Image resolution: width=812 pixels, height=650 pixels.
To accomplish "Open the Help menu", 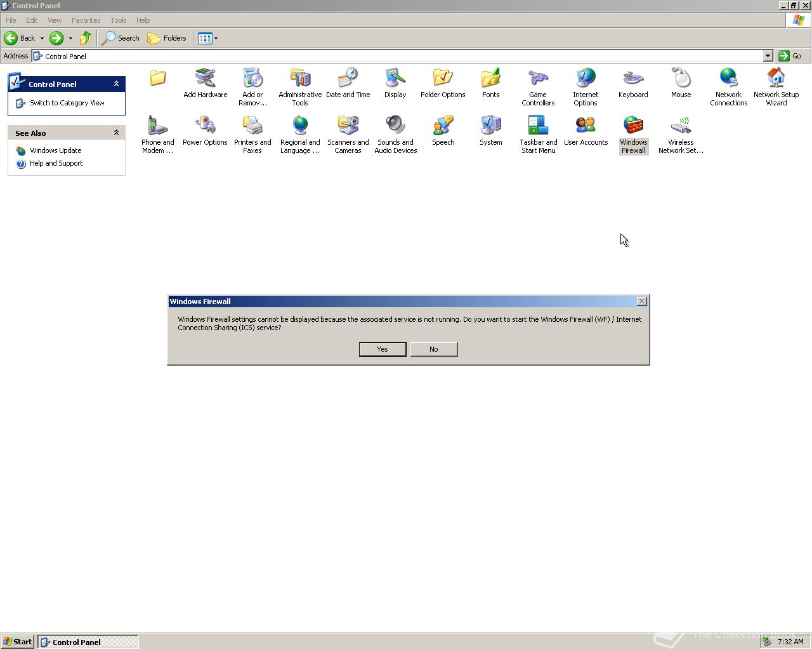I will click(x=143, y=20).
